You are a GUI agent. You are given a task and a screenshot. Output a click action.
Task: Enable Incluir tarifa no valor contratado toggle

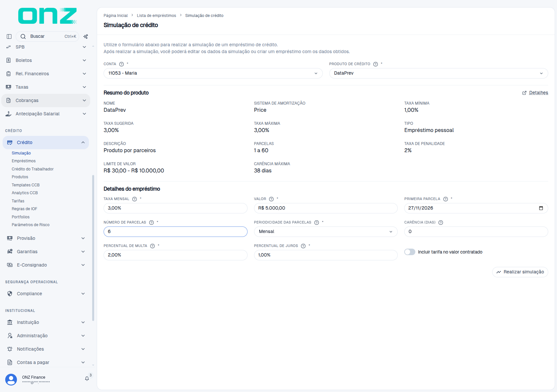[x=410, y=252]
